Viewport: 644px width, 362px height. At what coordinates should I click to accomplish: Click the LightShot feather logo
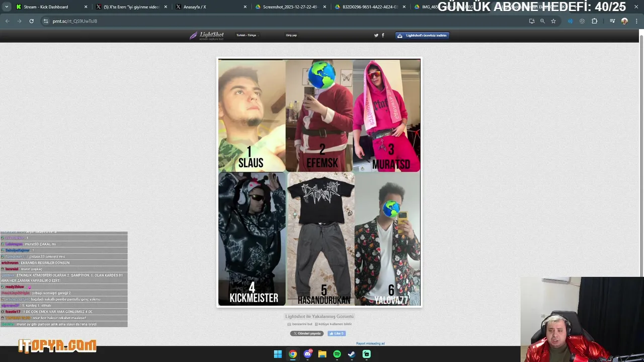pos(206,35)
